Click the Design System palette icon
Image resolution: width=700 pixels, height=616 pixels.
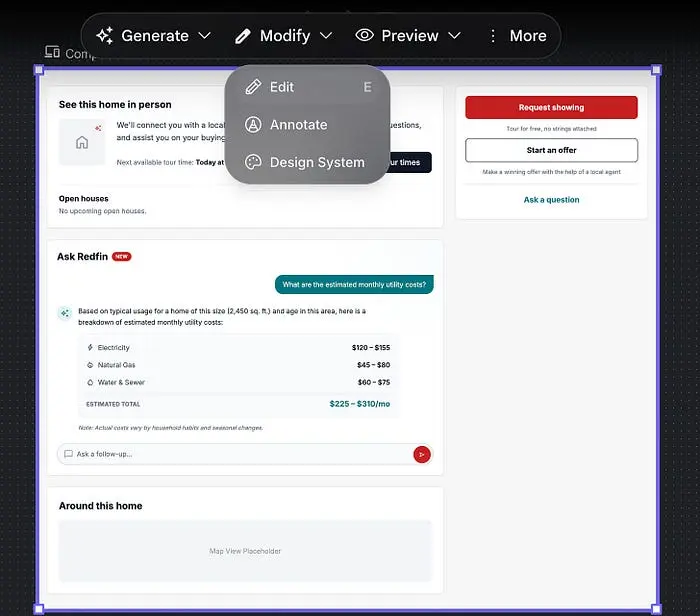point(253,162)
